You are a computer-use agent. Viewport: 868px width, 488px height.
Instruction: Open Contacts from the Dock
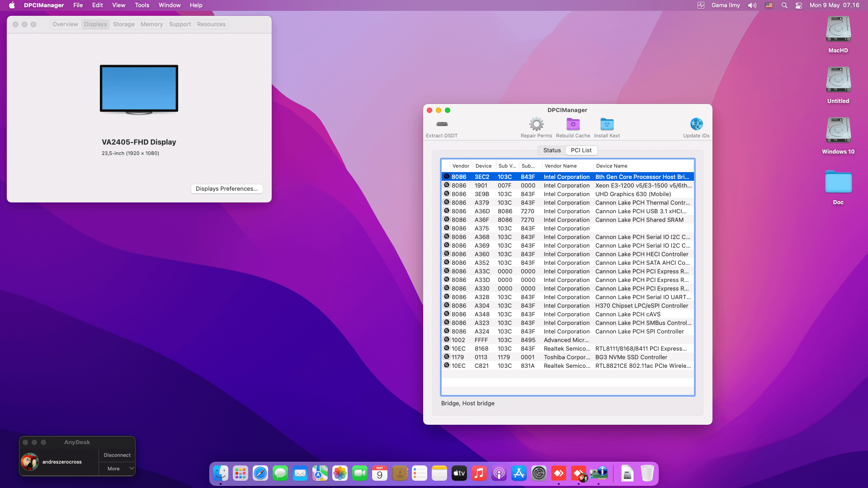(400, 473)
